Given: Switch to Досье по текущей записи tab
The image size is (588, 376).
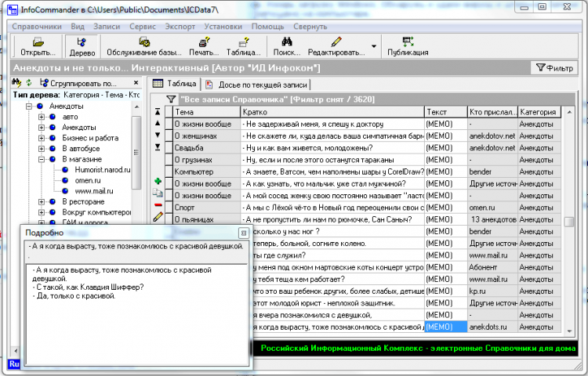Looking at the screenshot, I should [256, 84].
